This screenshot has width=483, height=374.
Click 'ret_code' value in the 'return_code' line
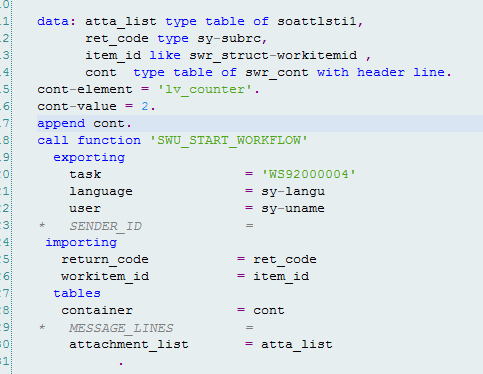coord(285,260)
